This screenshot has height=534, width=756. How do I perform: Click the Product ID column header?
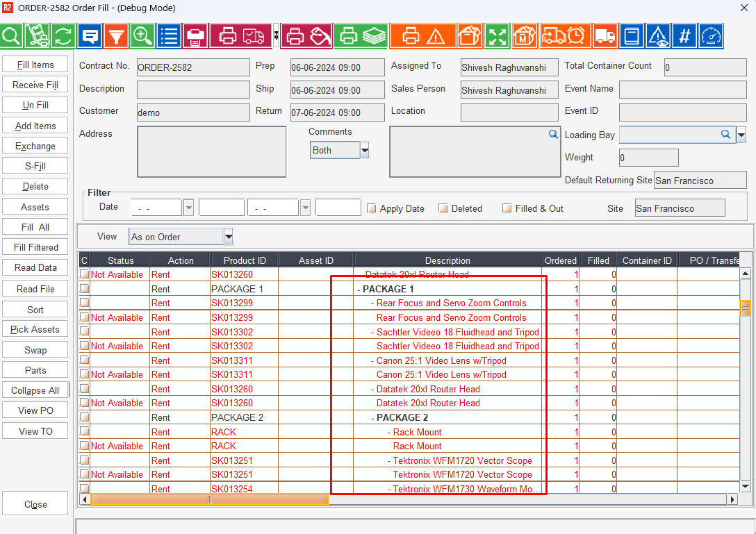[x=244, y=260]
